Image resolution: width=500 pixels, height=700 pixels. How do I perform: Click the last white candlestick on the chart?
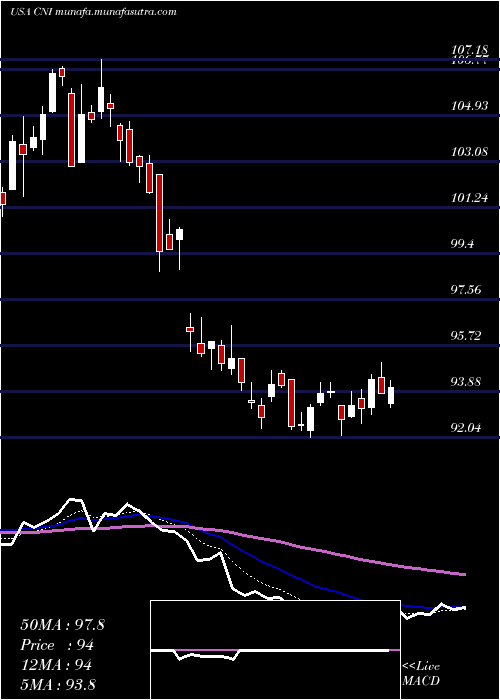pyautogui.click(x=391, y=396)
